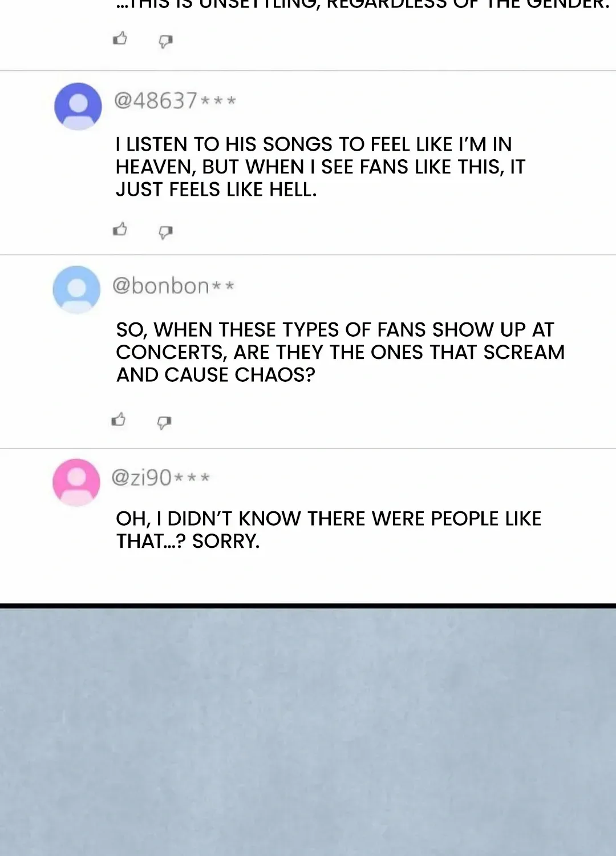This screenshot has height=856, width=616.
Task: Open the pink avatar of @zi90***
Action: click(x=76, y=482)
